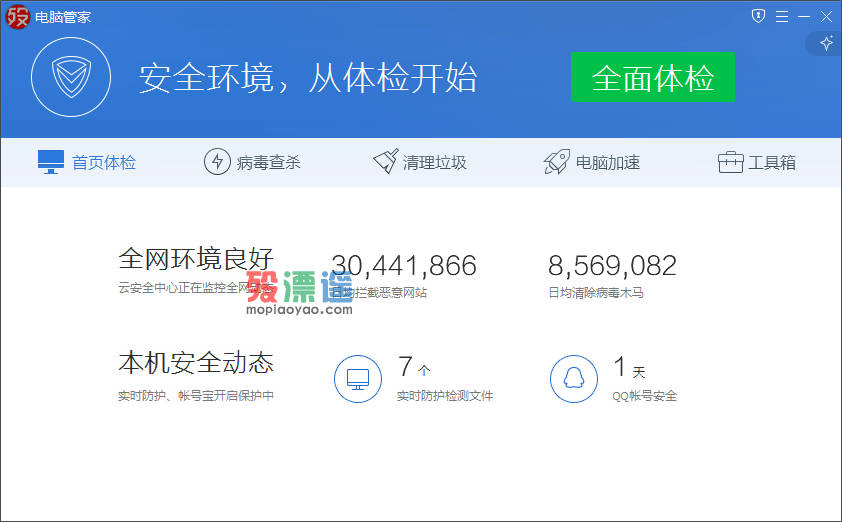Open the 首页体检 tab
The image size is (842, 522).
coord(87,162)
